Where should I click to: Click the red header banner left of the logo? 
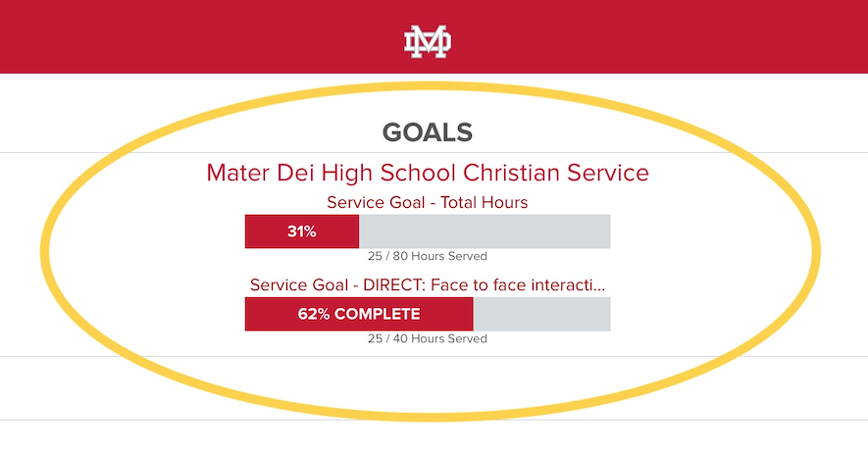coord(201,36)
